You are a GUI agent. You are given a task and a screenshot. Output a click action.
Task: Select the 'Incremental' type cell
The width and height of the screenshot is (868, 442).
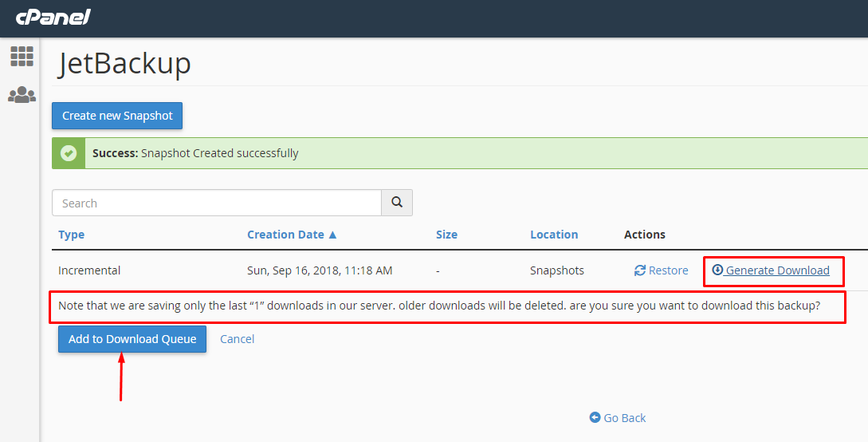pyautogui.click(x=89, y=270)
